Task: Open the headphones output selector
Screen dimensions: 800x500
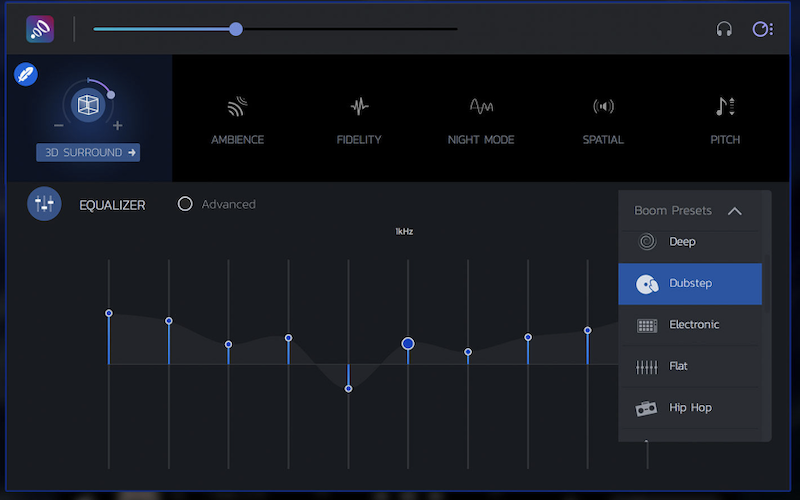Action: tap(724, 29)
